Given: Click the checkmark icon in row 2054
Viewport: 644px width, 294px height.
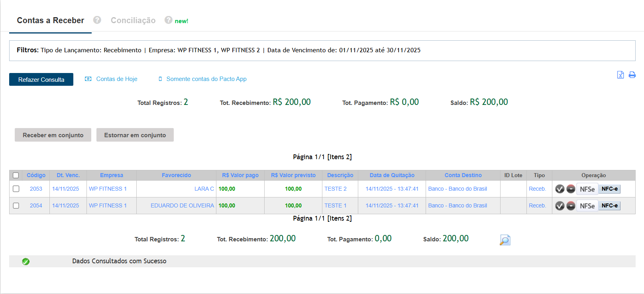Looking at the screenshot, I should pos(560,206).
